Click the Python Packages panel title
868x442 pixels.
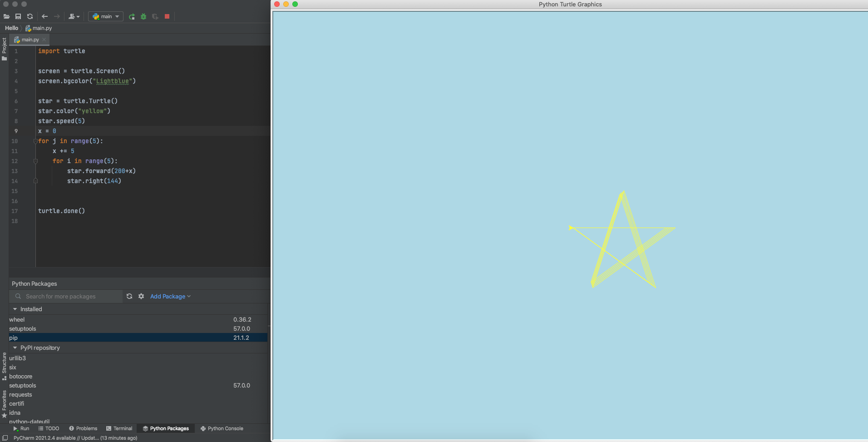pyautogui.click(x=35, y=283)
